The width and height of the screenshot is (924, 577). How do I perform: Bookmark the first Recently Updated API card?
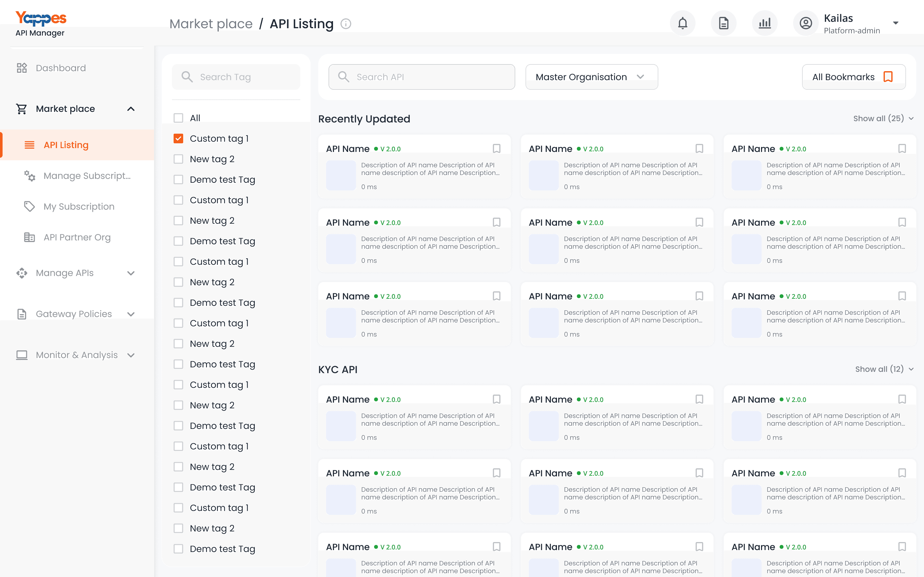tap(496, 148)
